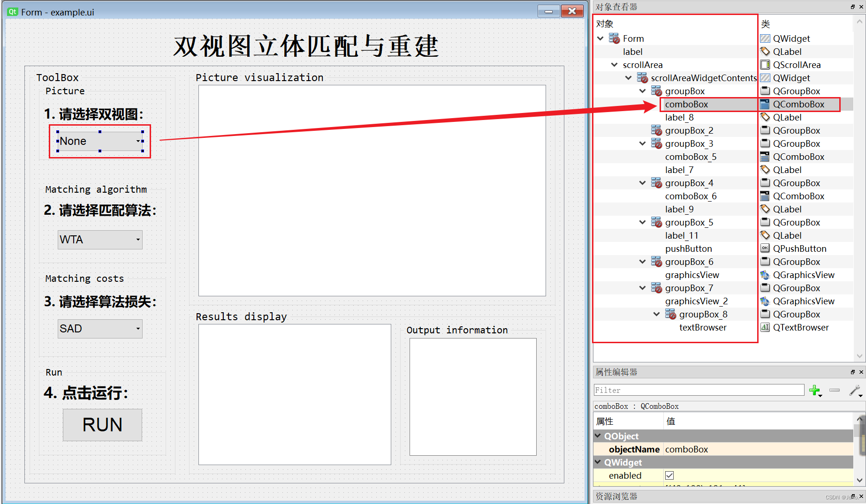866x504 pixels.
Task: Click the scrollAreaWidgetContents layout icon
Action: point(642,78)
